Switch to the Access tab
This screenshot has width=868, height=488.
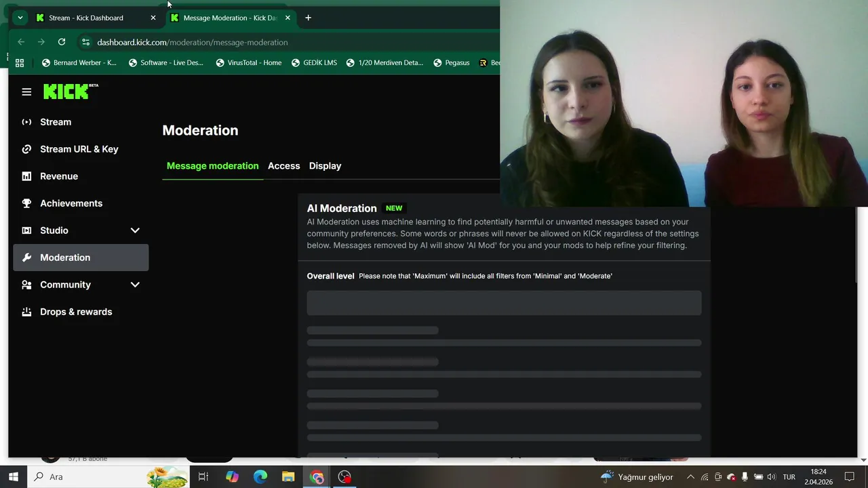tap(283, 166)
